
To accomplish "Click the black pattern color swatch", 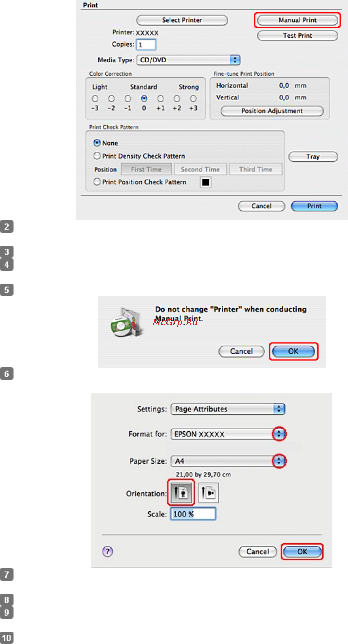I will [206, 182].
